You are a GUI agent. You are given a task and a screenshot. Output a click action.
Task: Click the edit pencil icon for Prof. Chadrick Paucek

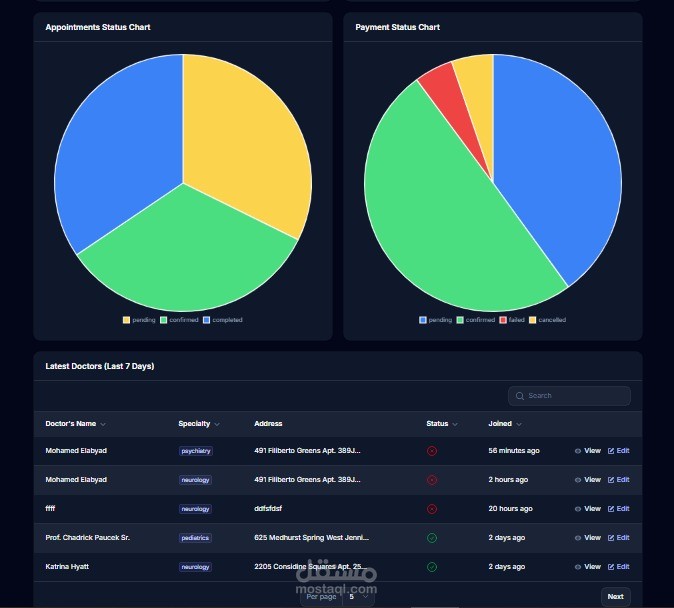click(611, 538)
